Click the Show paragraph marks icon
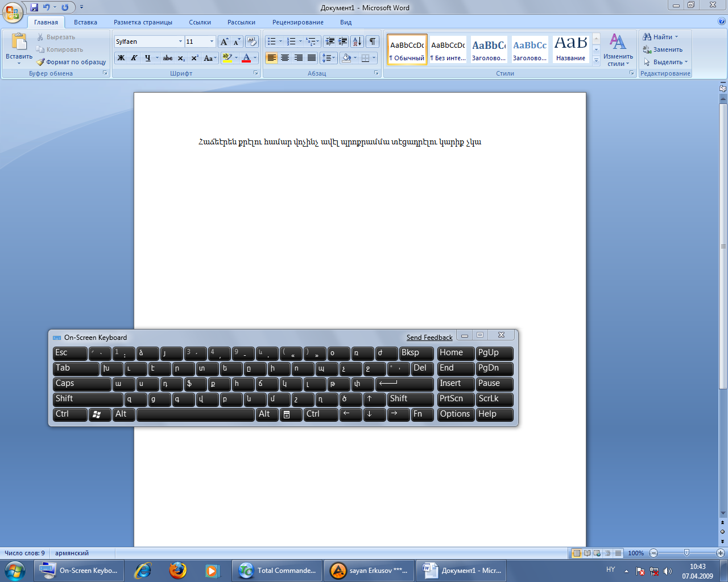This screenshot has height=582, width=728. coord(372,41)
